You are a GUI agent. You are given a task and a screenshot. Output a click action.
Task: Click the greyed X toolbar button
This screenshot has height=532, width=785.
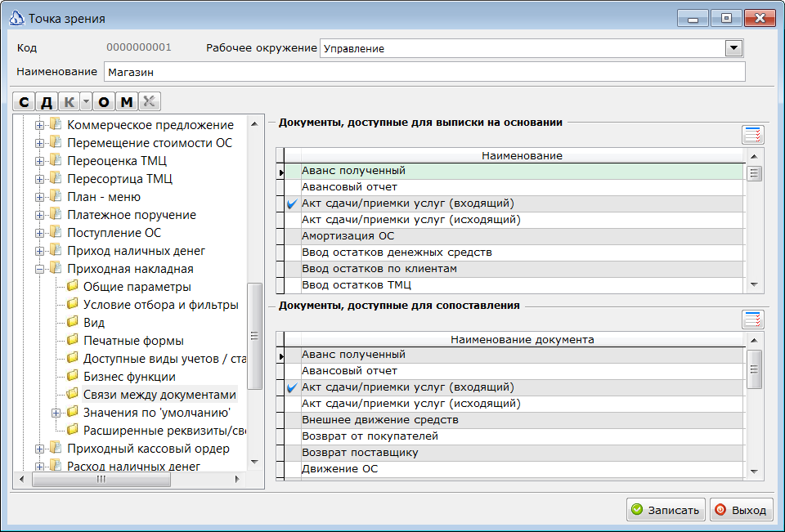[x=149, y=101]
